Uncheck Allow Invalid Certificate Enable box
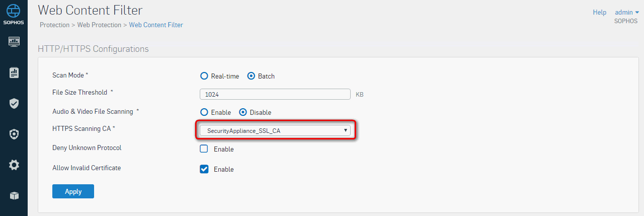 tap(204, 169)
